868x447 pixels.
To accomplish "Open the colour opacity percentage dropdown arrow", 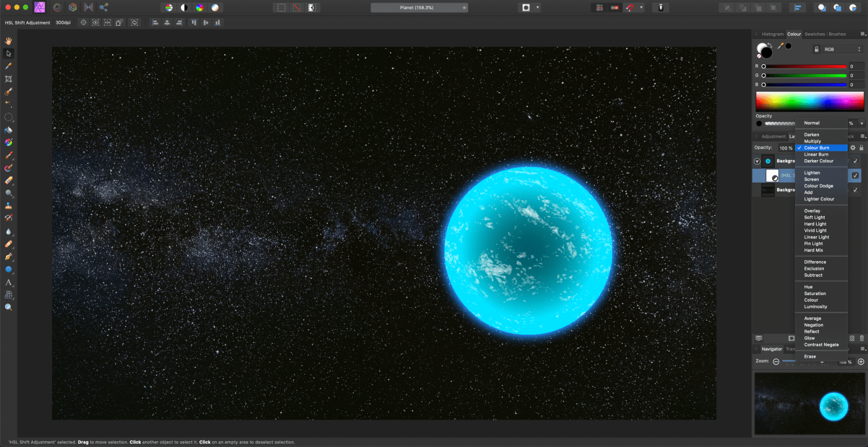I will point(862,123).
